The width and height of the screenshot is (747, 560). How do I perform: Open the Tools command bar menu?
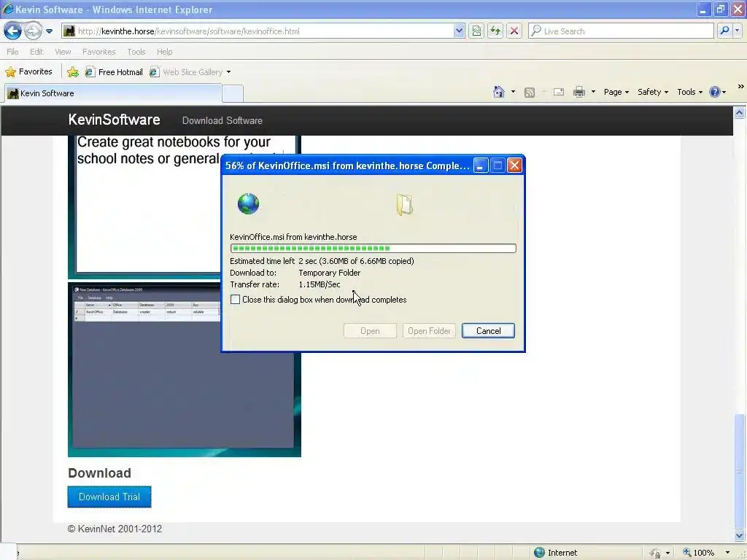[x=689, y=92]
